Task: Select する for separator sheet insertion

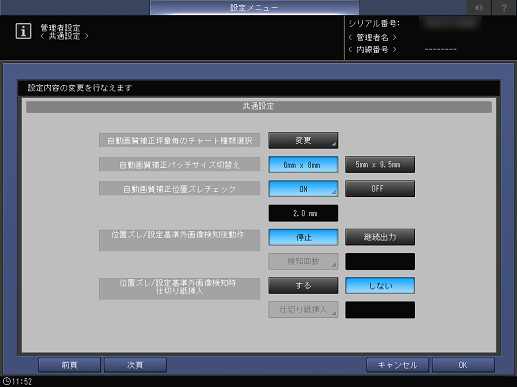Action: 303,286
